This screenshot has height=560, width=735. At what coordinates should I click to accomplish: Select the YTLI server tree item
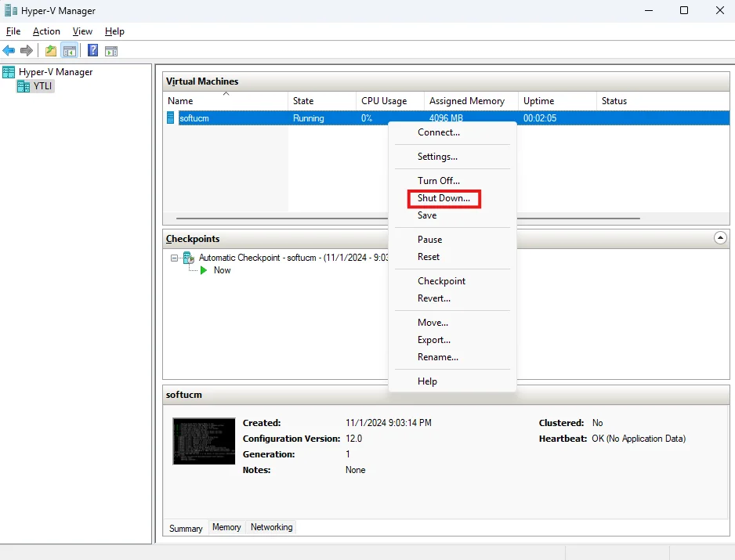[x=42, y=86]
